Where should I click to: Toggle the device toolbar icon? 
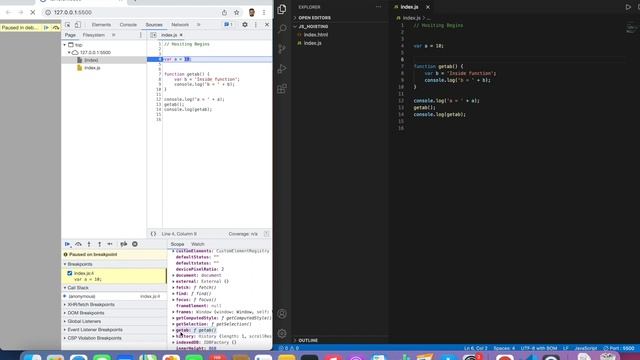click(x=78, y=25)
